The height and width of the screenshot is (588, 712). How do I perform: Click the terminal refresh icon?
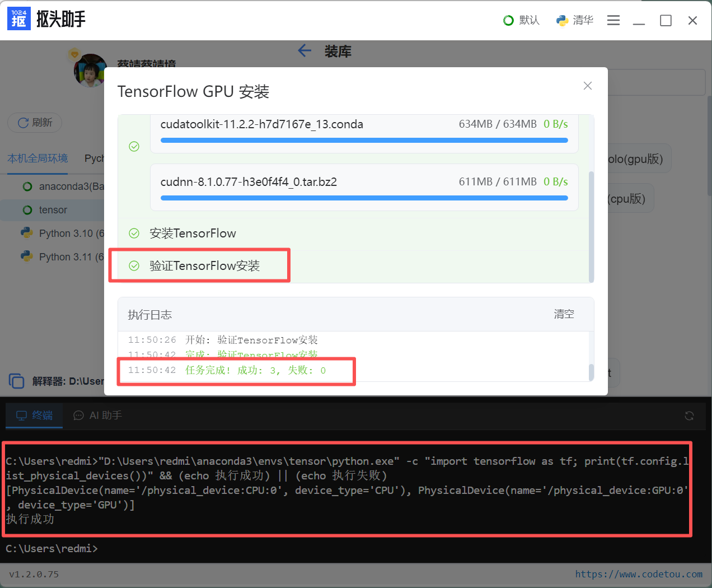(x=689, y=416)
